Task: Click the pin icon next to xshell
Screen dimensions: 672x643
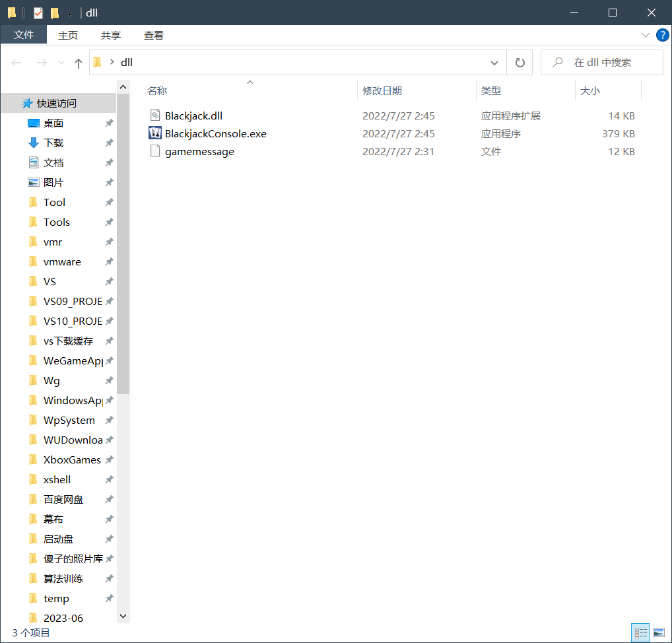Action: click(110, 479)
